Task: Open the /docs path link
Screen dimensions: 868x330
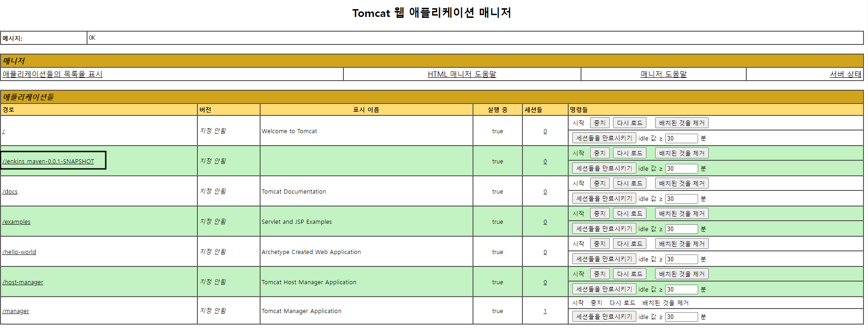Action: tap(10, 192)
